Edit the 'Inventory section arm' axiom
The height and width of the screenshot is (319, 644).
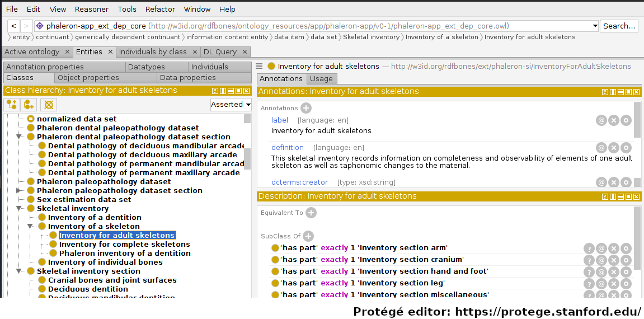pos(626,248)
